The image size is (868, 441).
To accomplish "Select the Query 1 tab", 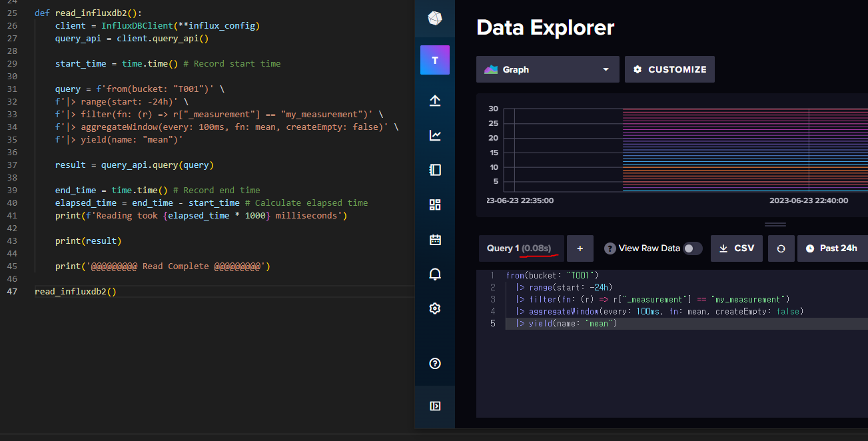I will [x=520, y=248].
